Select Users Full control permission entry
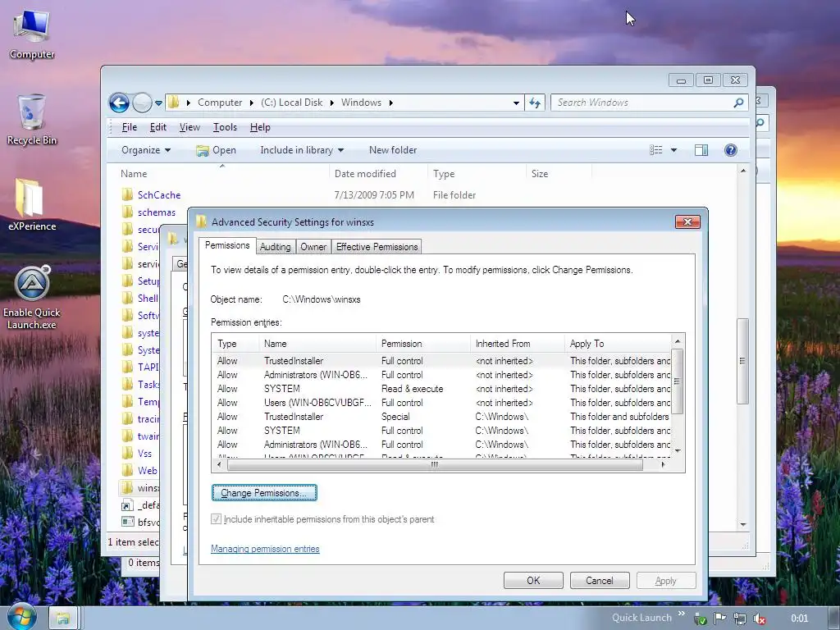 tap(442, 403)
